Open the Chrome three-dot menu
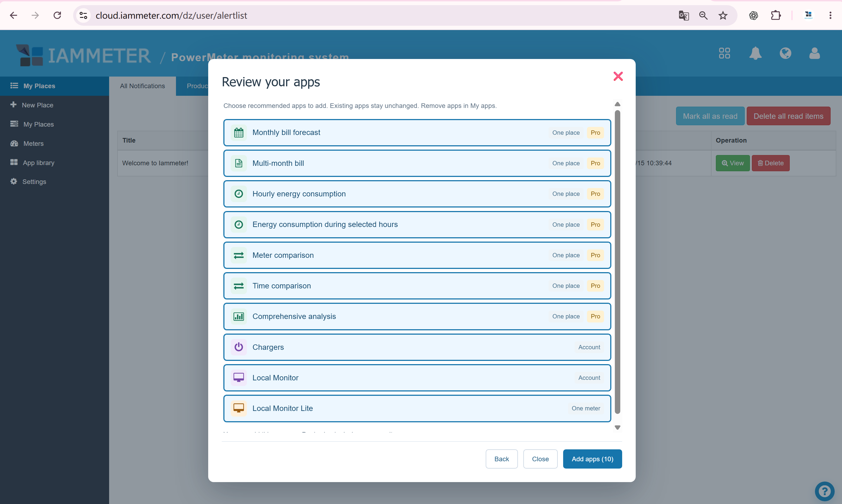The width and height of the screenshot is (842, 504). pyautogui.click(x=830, y=15)
